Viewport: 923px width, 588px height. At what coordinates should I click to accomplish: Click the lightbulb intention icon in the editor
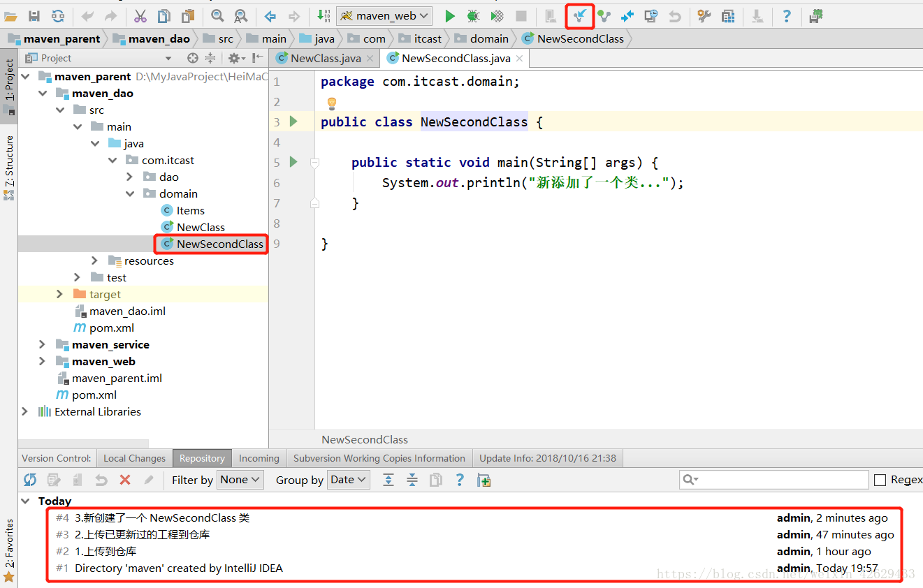tap(331, 103)
